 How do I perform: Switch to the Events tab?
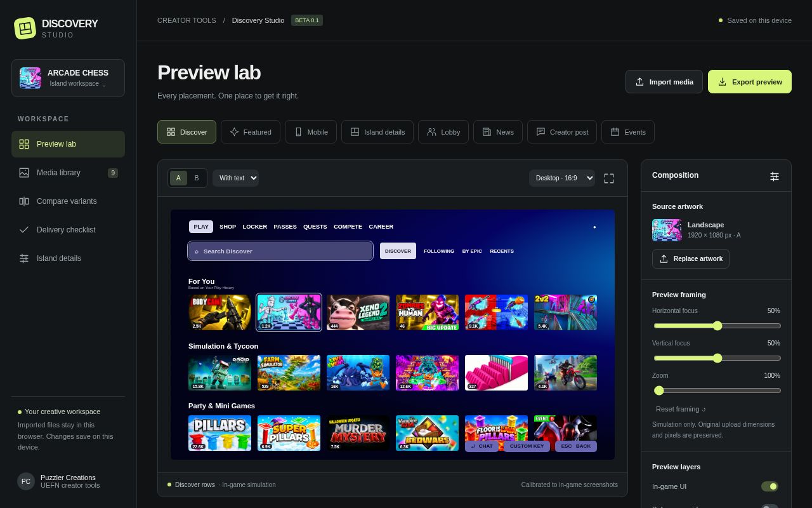tap(628, 132)
